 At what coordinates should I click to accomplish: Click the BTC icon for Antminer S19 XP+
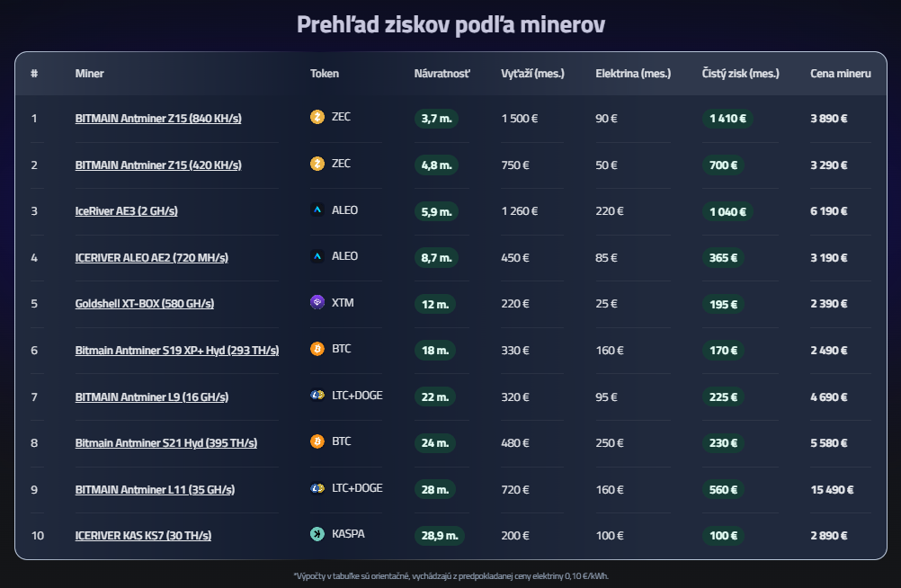coord(317,349)
